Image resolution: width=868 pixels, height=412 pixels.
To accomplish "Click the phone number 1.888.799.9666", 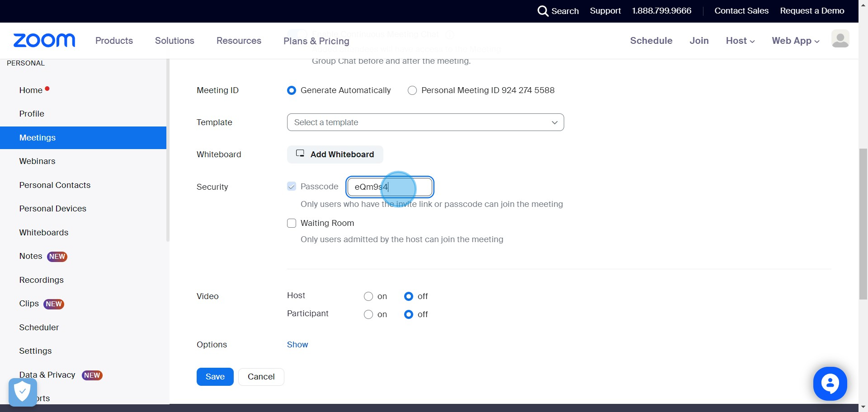I will [x=661, y=11].
